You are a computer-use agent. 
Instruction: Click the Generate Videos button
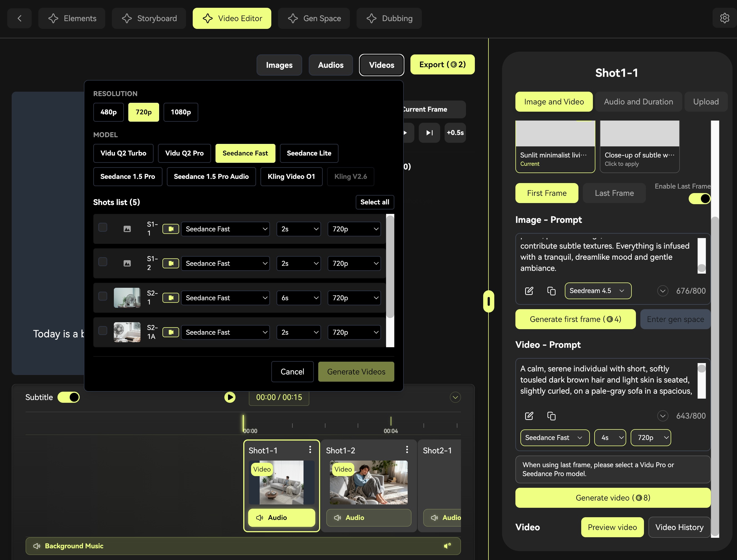click(x=356, y=372)
